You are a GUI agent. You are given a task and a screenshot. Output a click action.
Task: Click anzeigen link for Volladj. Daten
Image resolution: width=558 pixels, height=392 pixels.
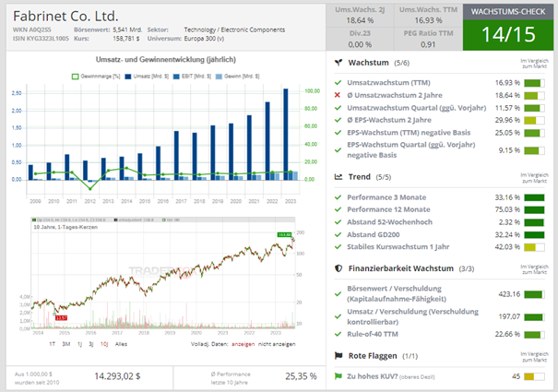243,344
